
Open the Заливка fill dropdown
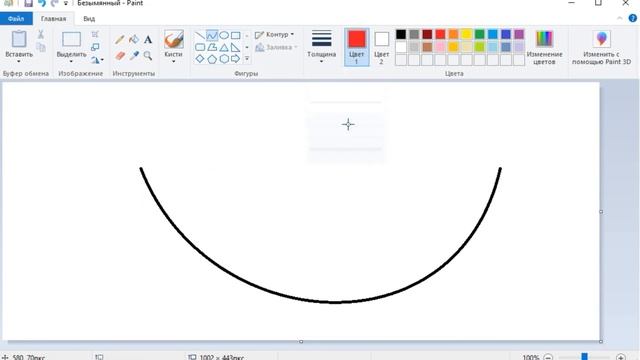pyautogui.click(x=276, y=47)
